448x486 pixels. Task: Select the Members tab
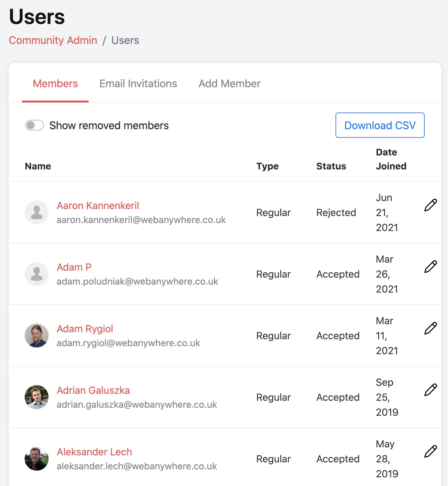tap(55, 84)
